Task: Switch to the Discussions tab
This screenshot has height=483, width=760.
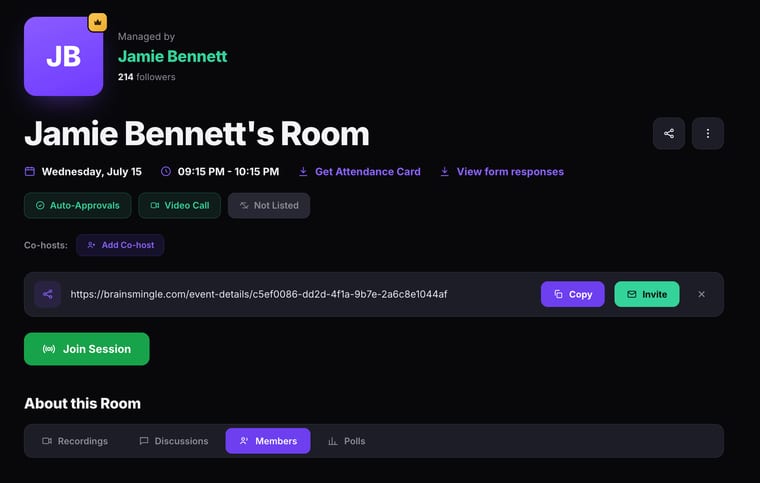Action: [174, 441]
